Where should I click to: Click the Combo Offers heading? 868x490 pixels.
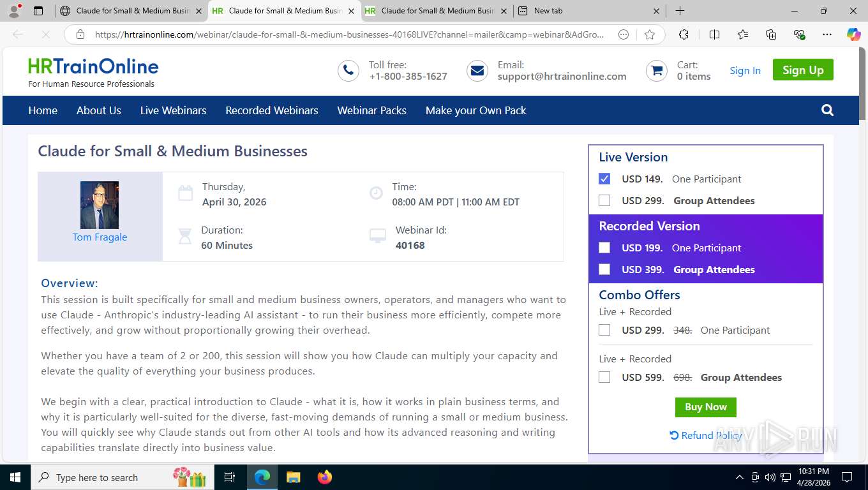[640, 295]
